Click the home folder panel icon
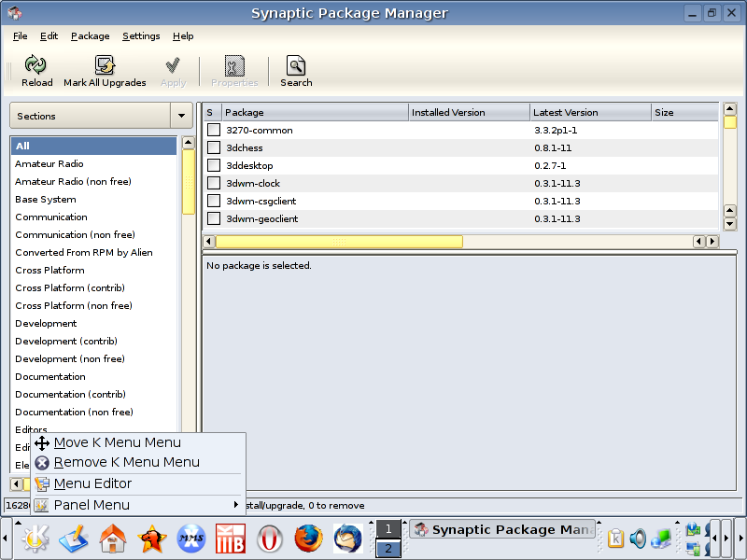This screenshot has height=560, width=747. 113,539
